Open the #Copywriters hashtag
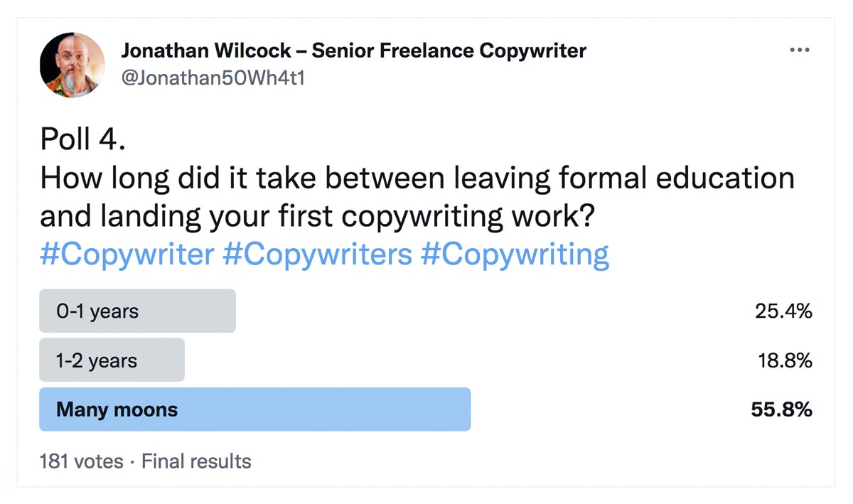Image resolution: width=853 pixels, height=504 pixels. [x=317, y=254]
